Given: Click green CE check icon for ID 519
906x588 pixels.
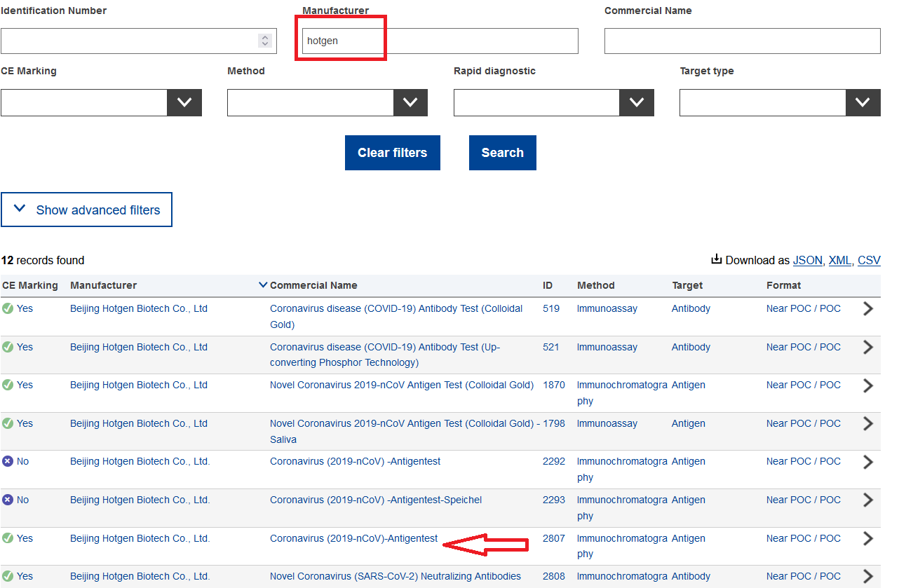Looking at the screenshot, I should (8, 308).
